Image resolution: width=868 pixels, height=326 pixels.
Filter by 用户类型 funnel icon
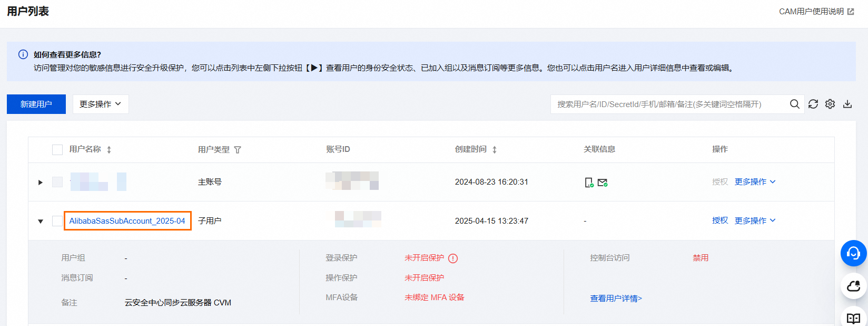[238, 150]
